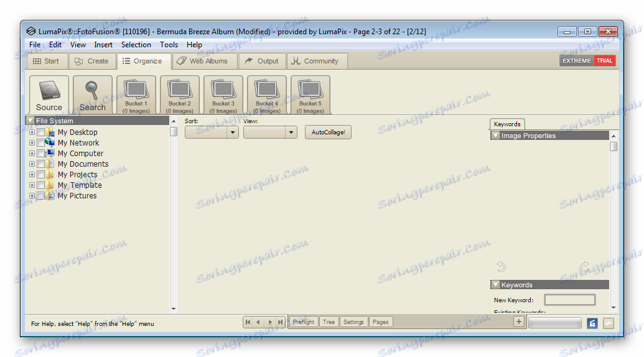Expand the My Desktop tree node
This screenshot has width=644, height=357.
[32, 132]
